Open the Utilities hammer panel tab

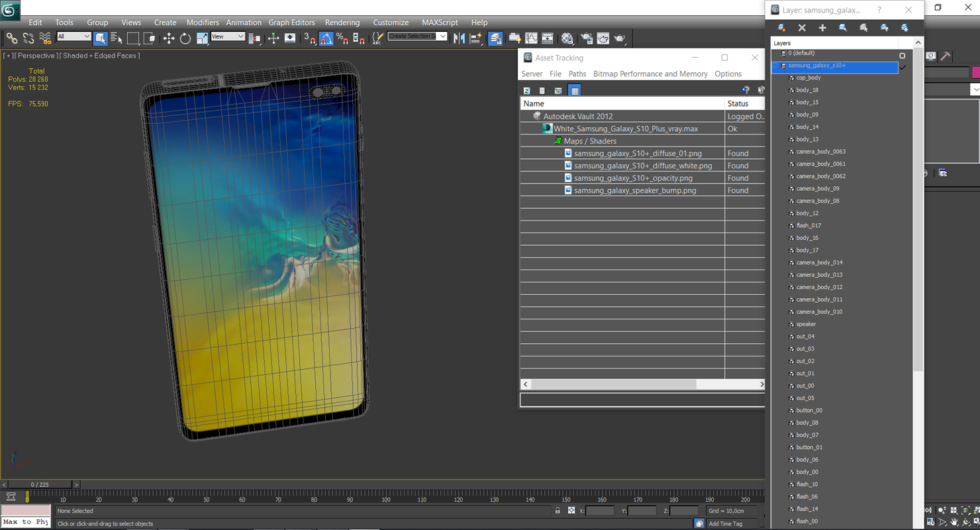click(x=946, y=56)
